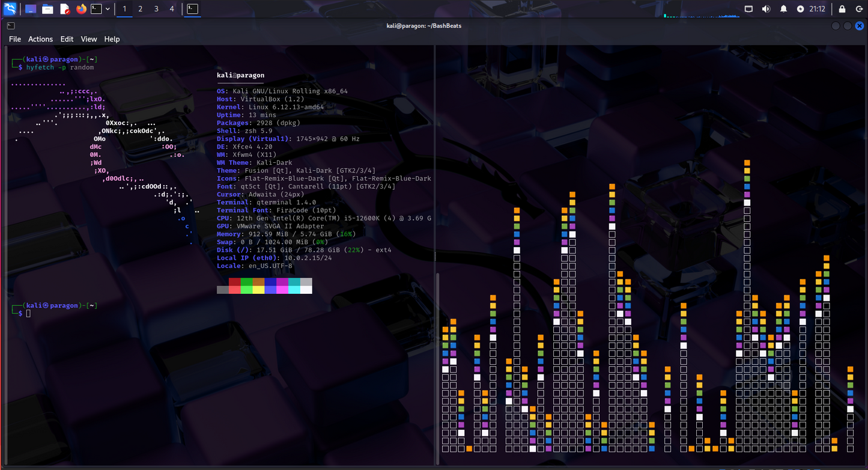The width and height of the screenshot is (868, 470).
Task: Switch to workspace 2
Action: click(x=140, y=9)
